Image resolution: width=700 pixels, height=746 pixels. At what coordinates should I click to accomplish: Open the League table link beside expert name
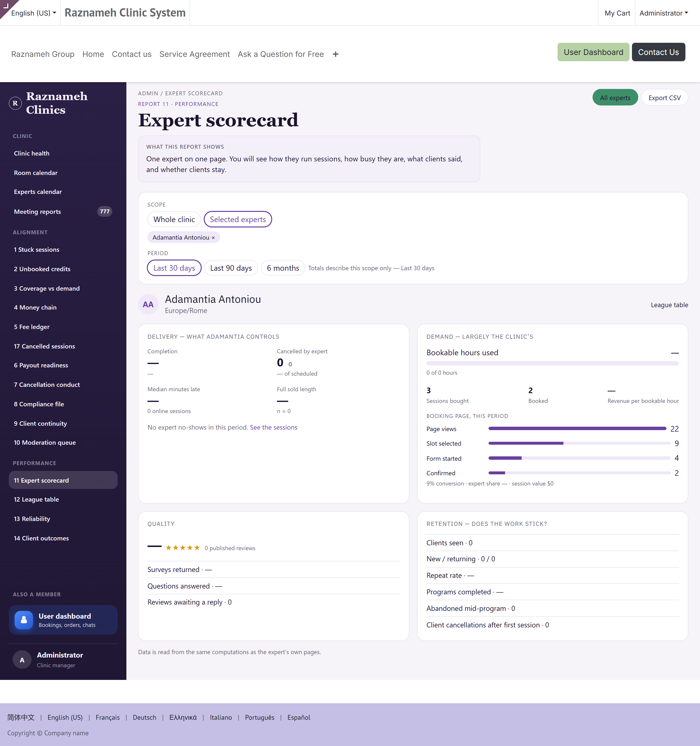(x=669, y=305)
